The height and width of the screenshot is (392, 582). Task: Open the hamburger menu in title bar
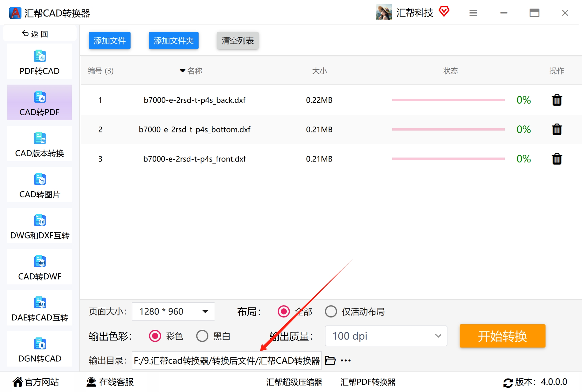tap(473, 13)
